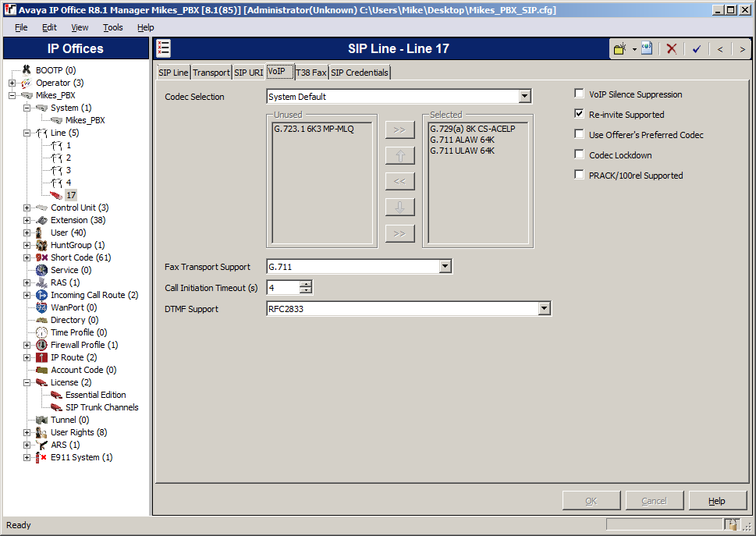Click the Time Profile clock icon
756x536 pixels.
point(41,332)
